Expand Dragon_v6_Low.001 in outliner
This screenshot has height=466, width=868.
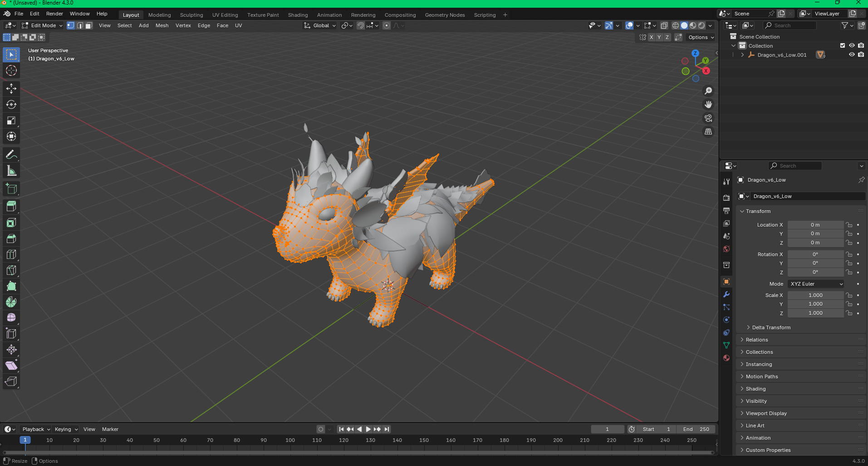[x=742, y=55]
